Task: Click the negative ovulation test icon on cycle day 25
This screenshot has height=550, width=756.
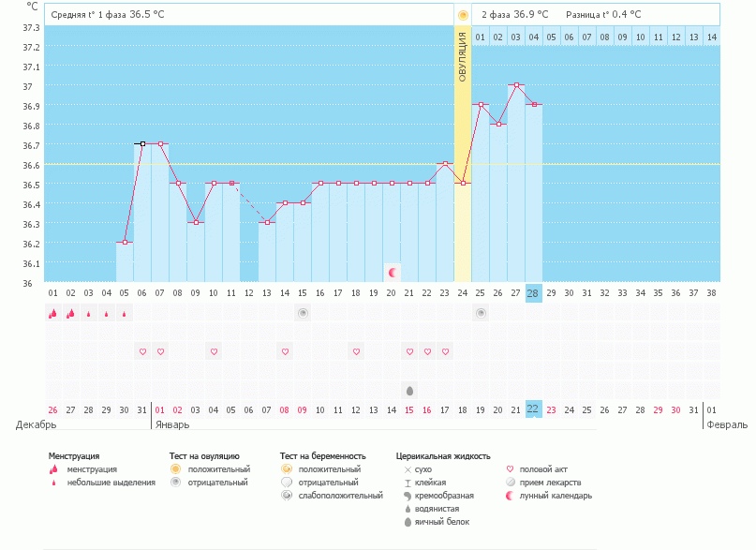Action: pos(481,314)
